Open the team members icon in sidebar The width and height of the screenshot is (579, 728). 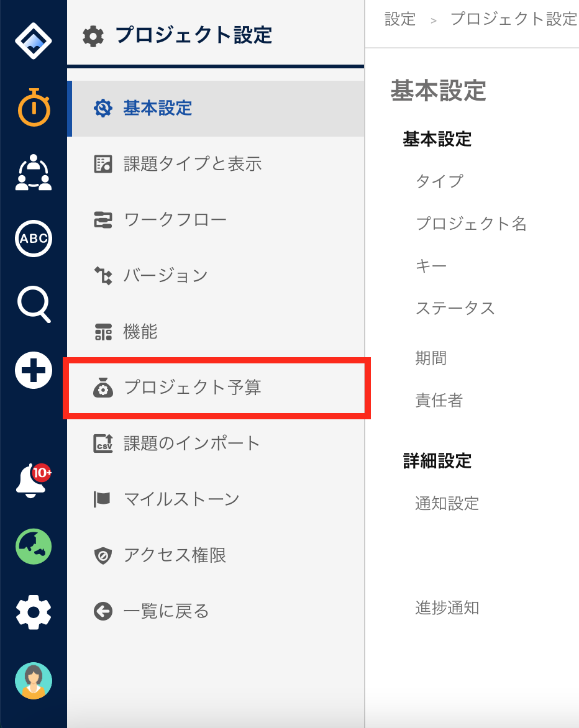[x=34, y=173]
